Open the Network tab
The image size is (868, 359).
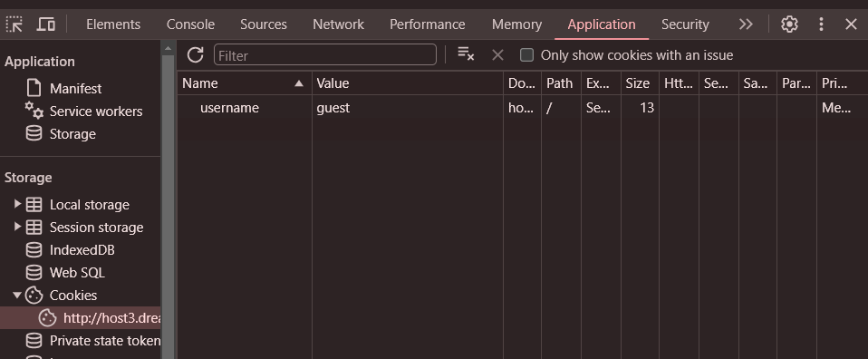[338, 24]
